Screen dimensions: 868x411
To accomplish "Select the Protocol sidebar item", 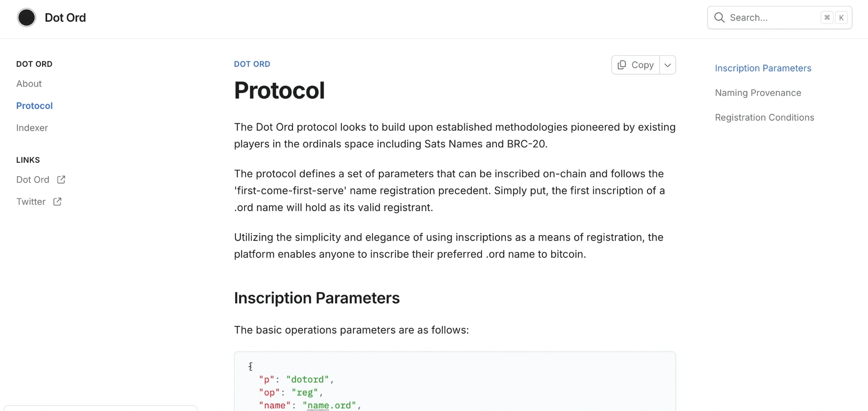I will (34, 106).
